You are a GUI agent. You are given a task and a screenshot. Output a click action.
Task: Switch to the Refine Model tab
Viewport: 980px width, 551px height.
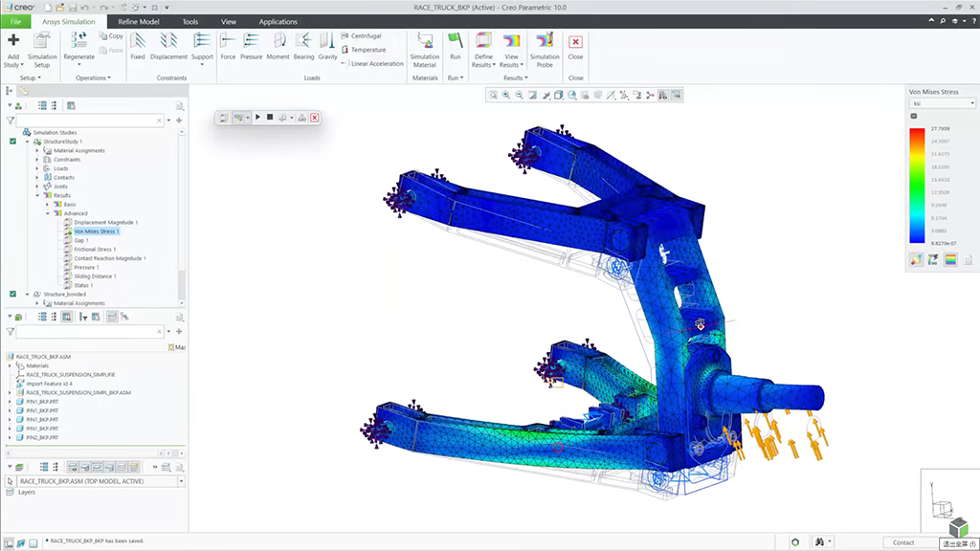pyautogui.click(x=139, y=21)
